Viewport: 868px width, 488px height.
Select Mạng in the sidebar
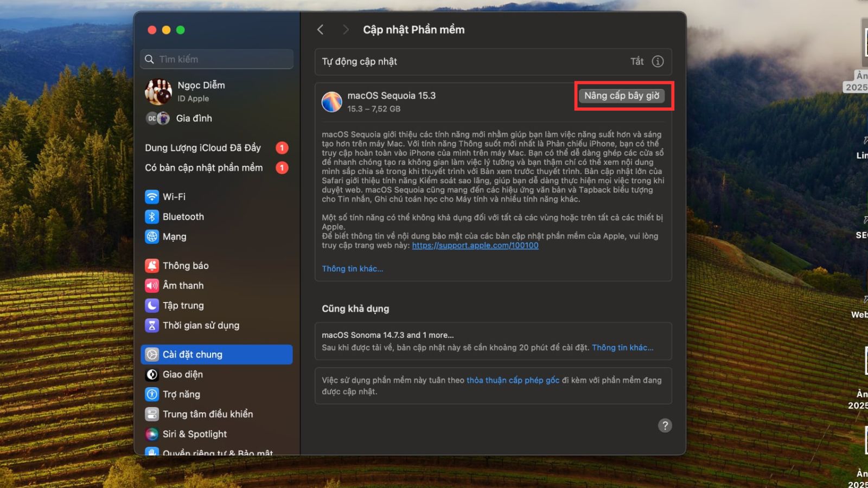coord(216,237)
